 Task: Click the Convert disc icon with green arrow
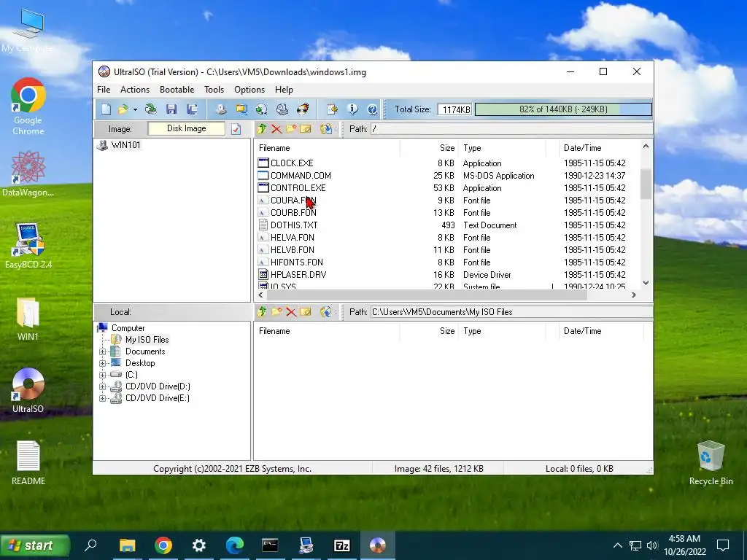[262, 109]
